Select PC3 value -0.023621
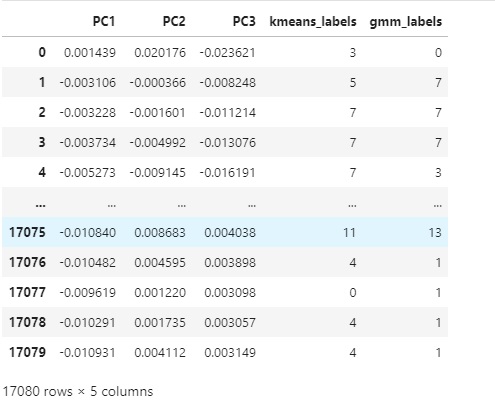 228,53
